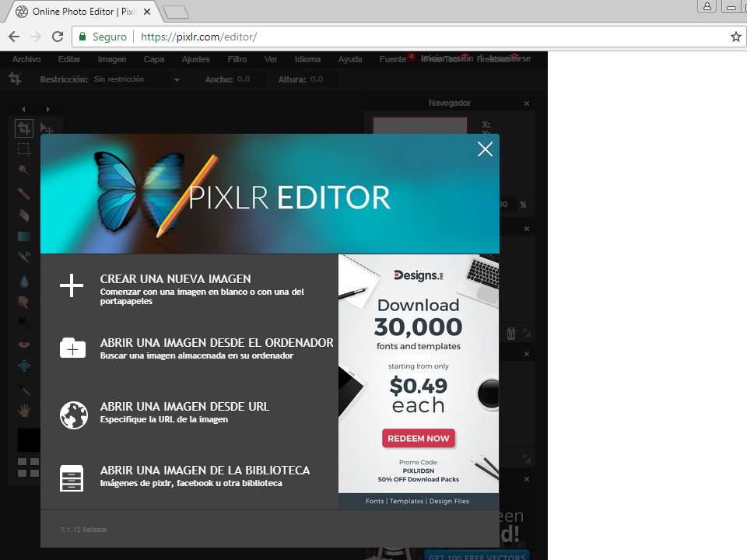This screenshot has width=747, height=560.
Task: Click the crop icon in the options bar
Action: (x=15, y=79)
